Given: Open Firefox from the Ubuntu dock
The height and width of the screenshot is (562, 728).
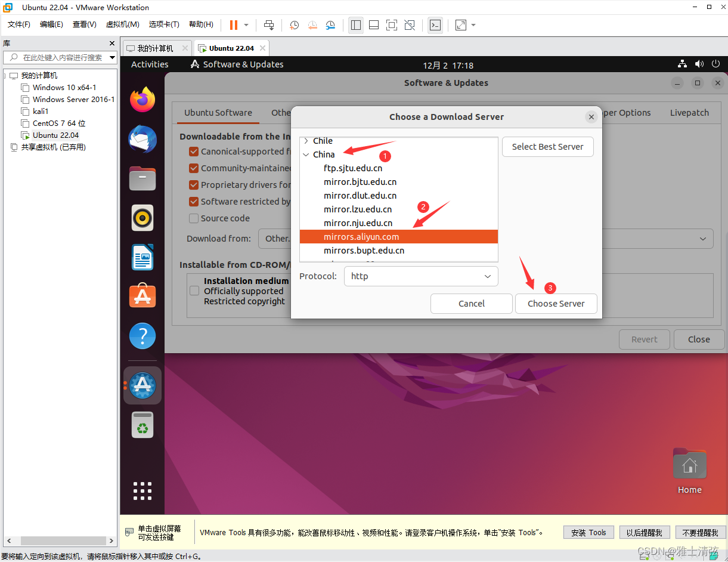Looking at the screenshot, I should point(142,100).
